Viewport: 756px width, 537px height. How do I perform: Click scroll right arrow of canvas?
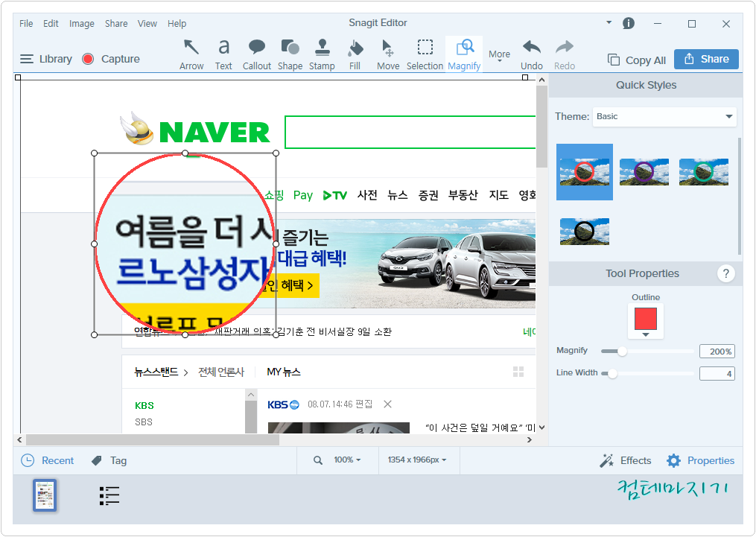530,439
